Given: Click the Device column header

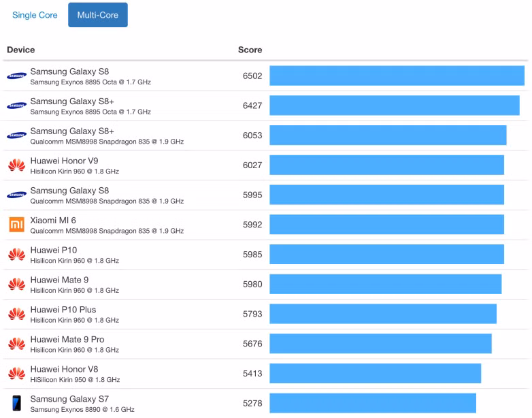Looking at the screenshot, I should (21, 50).
